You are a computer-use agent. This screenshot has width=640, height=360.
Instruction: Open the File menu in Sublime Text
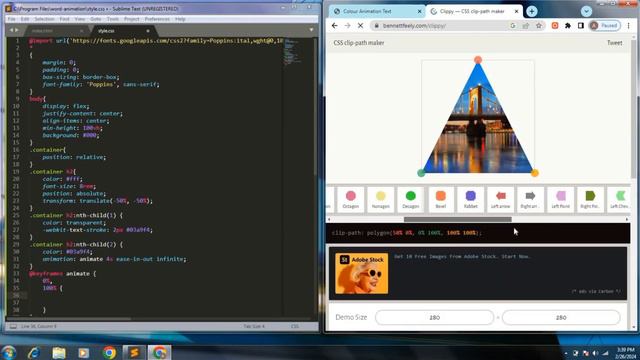(x=11, y=19)
